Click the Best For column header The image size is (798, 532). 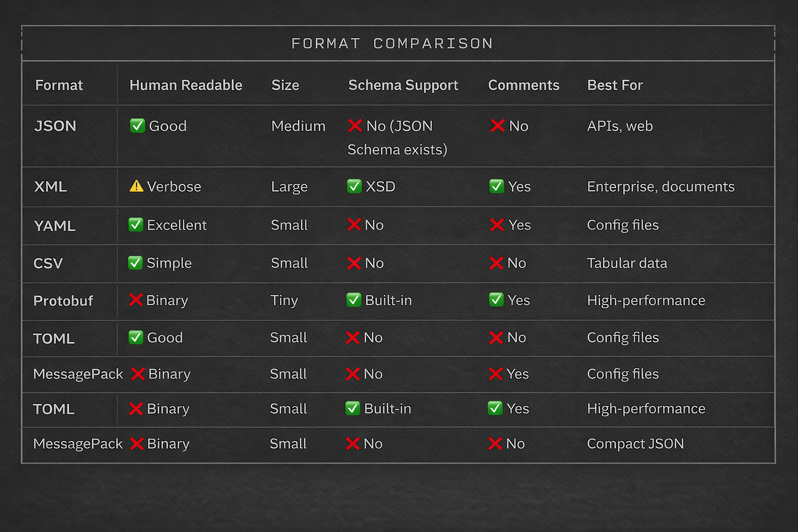[x=614, y=85]
